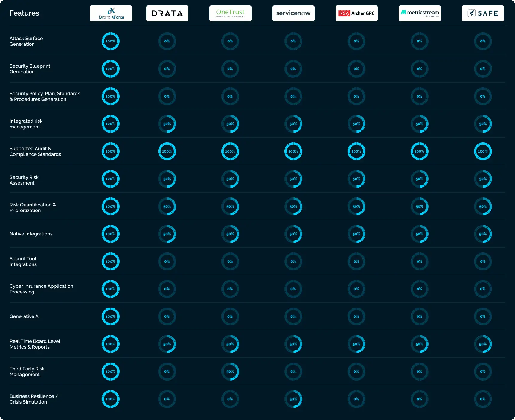Click Drata's 100% ring for Supported Audit Standards
The image size is (515, 420).
167,151
